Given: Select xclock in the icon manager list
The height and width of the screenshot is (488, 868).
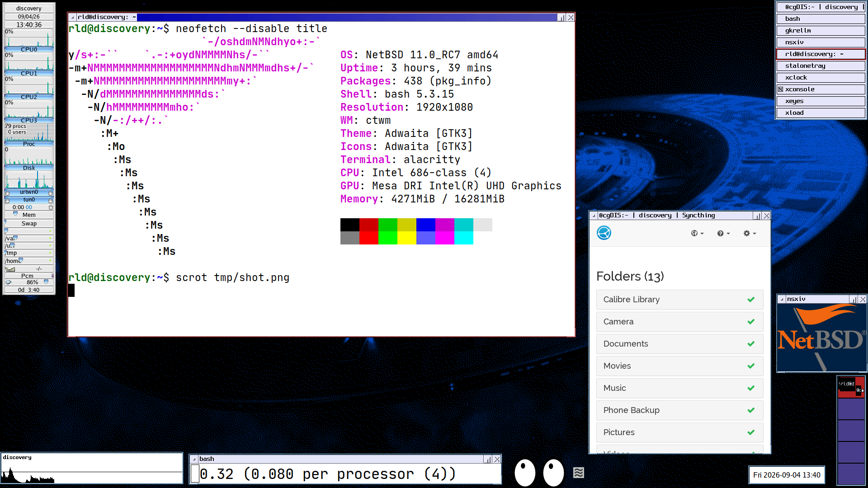Looking at the screenshot, I should tap(821, 78).
